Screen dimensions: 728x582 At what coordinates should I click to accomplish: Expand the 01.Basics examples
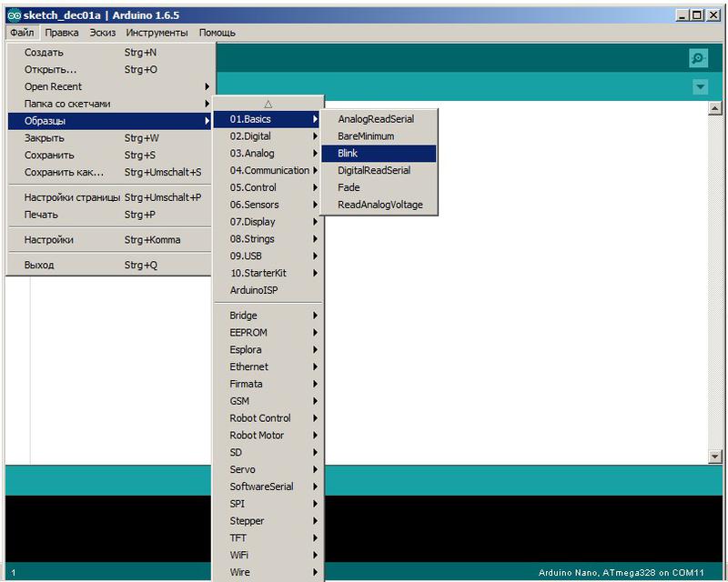(268, 119)
